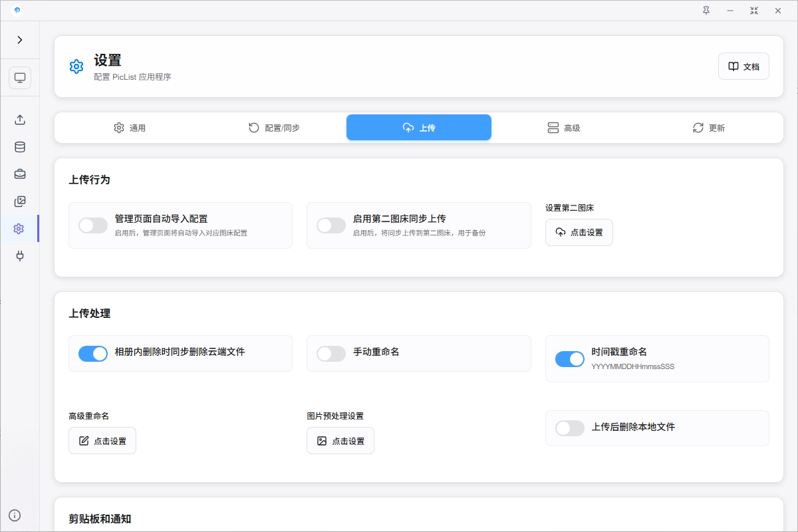The height and width of the screenshot is (532, 798).
Task: Open 图片预处理设置 via 点击设置
Action: (x=340, y=440)
